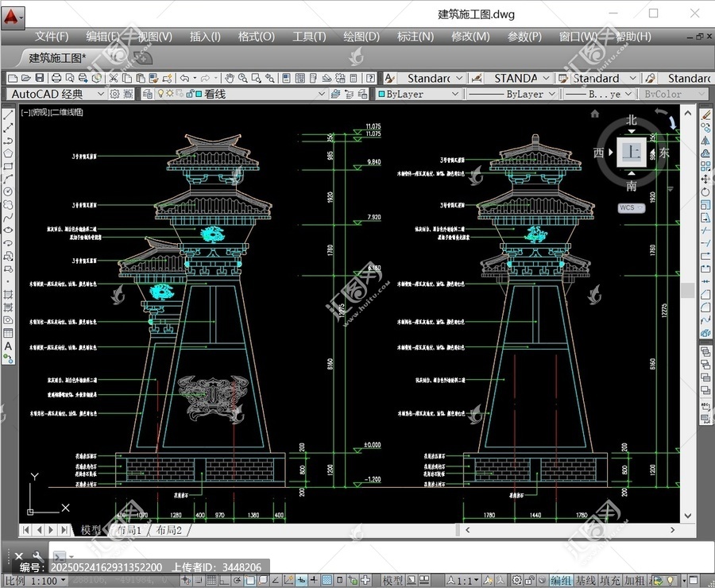The image size is (715, 588).
Task: Open the table style Standard dropdown
Action: pos(604,79)
